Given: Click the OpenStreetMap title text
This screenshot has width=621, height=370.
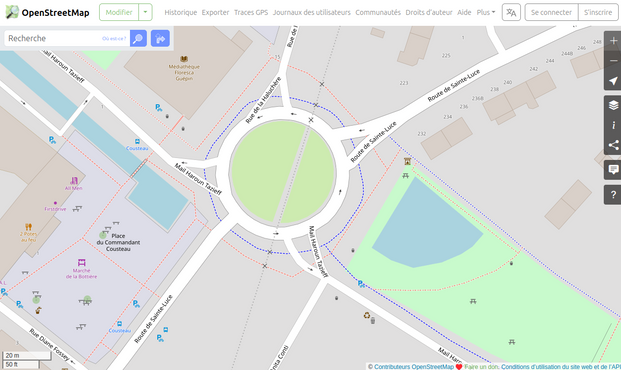Looking at the screenshot, I should coord(55,13).
